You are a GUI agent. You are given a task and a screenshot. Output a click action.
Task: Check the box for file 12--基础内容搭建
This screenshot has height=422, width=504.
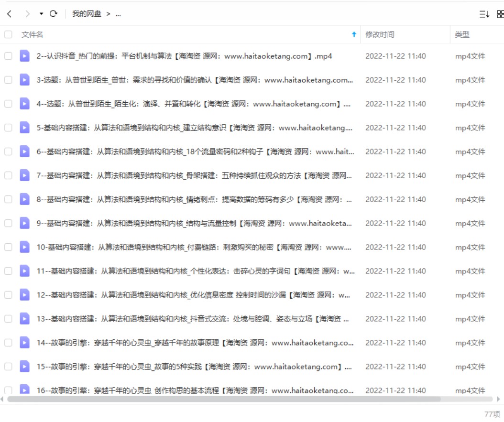pos(8,295)
